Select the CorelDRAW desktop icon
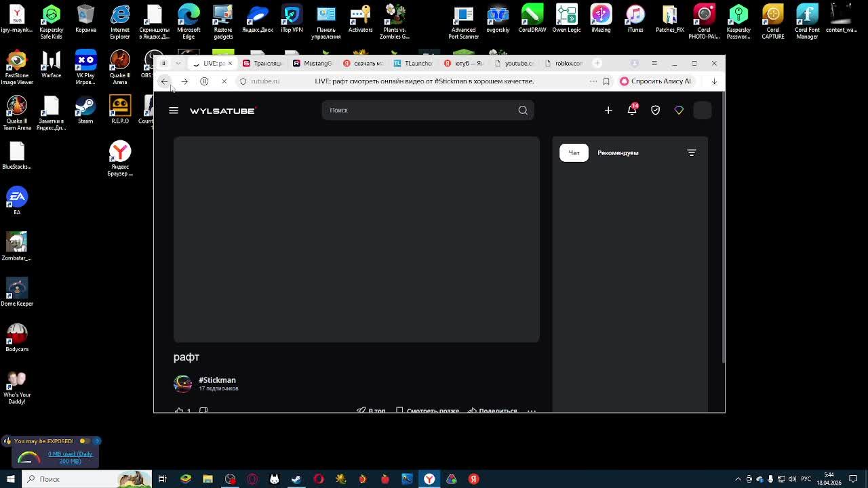 pyautogui.click(x=532, y=19)
